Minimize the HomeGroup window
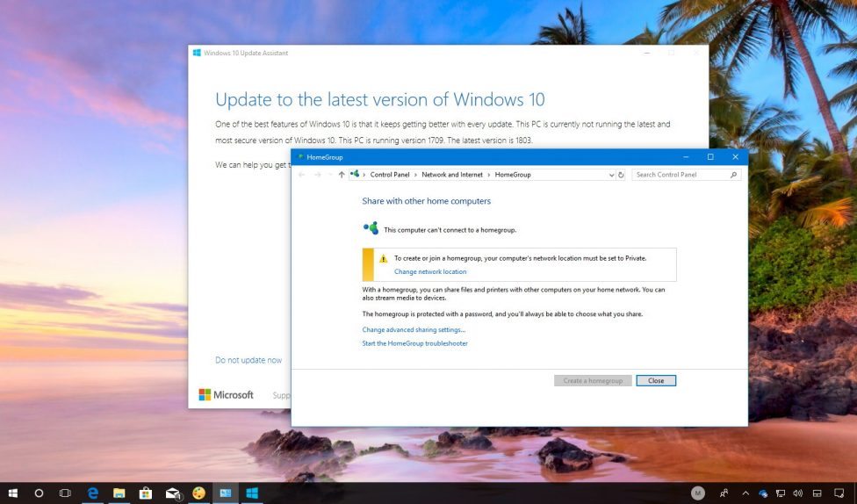 (x=686, y=157)
